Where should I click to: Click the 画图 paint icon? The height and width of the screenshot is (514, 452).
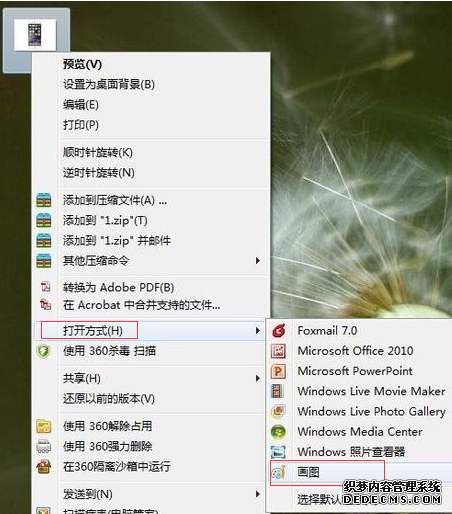pos(279,472)
